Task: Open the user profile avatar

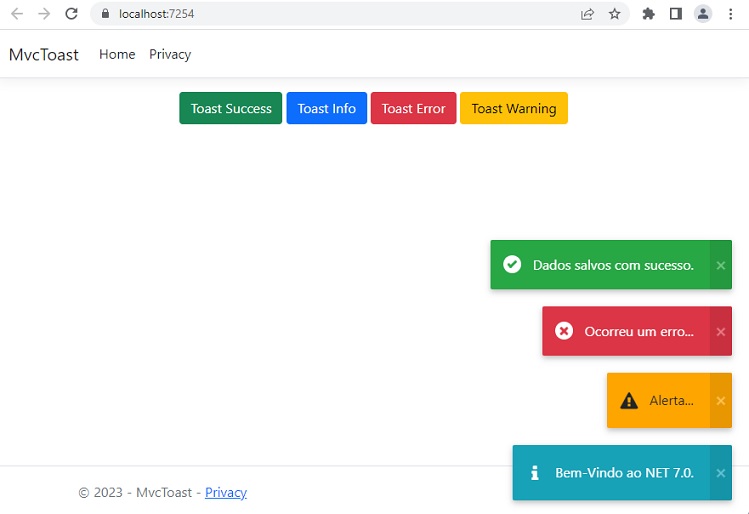Action: [703, 14]
